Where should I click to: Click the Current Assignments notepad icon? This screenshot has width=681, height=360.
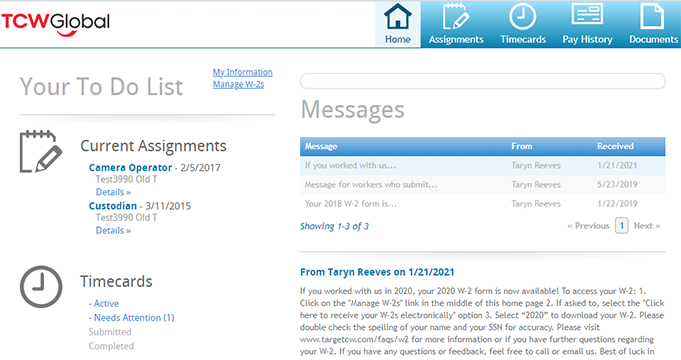(x=41, y=151)
